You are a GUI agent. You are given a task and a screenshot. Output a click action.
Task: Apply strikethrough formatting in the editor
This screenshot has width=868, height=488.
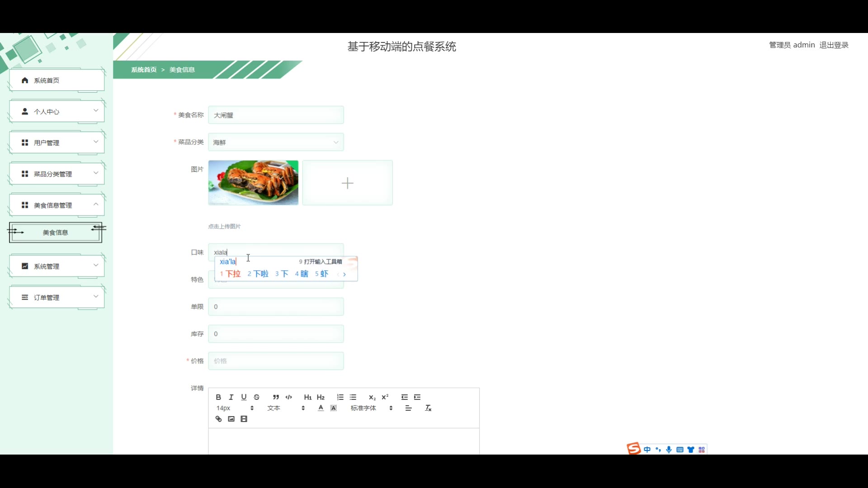[x=256, y=397]
